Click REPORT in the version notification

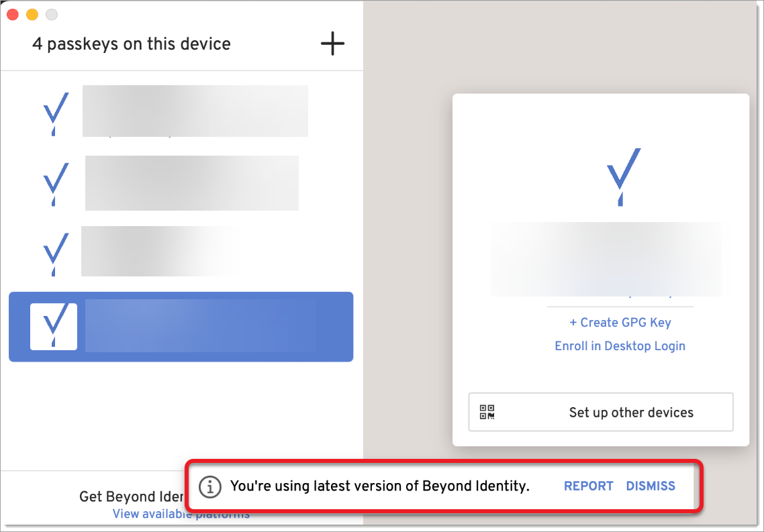(588, 486)
